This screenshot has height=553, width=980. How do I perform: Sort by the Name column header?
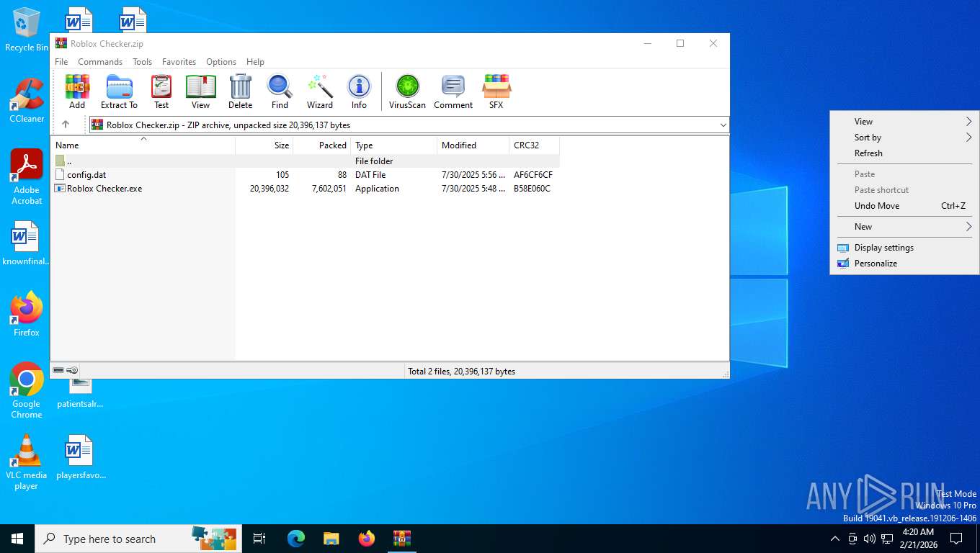pos(143,145)
